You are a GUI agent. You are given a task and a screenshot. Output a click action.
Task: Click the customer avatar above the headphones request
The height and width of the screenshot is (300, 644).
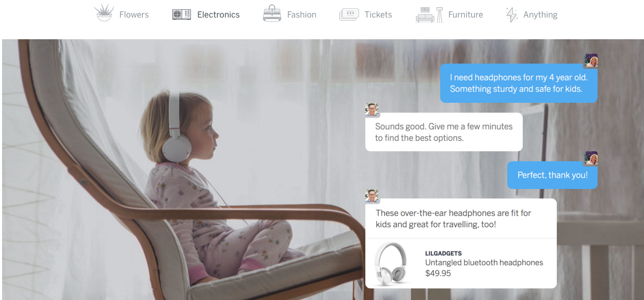(591, 61)
